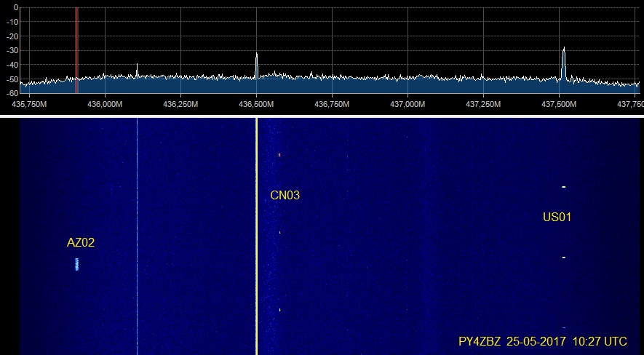Image resolution: width=644 pixels, height=355 pixels.
Task: Click the PY4ZBZ 25-05-2017 10:27 UTC caption
Action: (x=543, y=341)
